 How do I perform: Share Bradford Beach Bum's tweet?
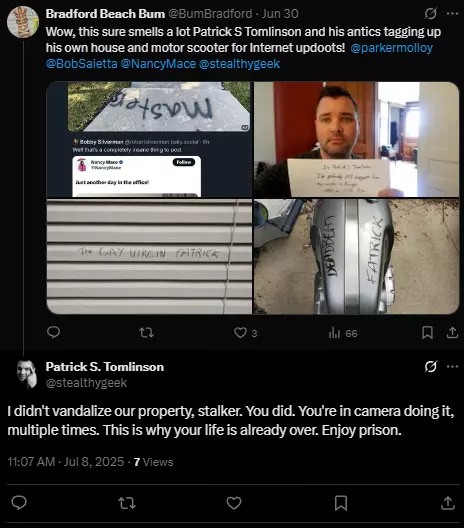pos(452,333)
